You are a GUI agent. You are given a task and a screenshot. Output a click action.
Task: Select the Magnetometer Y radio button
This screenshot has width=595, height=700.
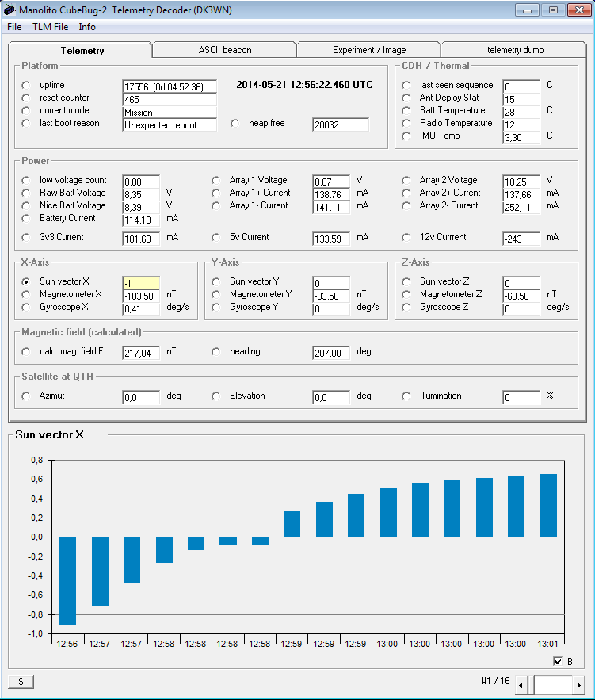[215, 294]
